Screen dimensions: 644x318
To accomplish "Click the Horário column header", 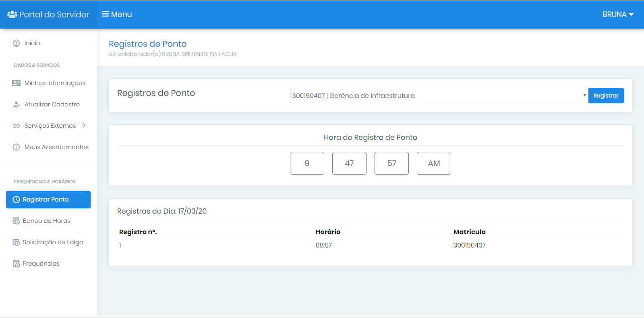I will tap(328, 232).
